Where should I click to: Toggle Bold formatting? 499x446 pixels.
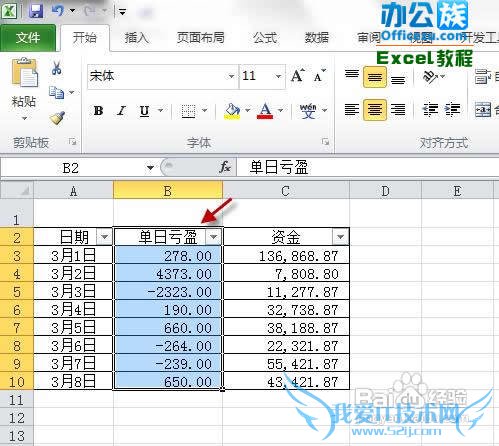tap(98, 111)
